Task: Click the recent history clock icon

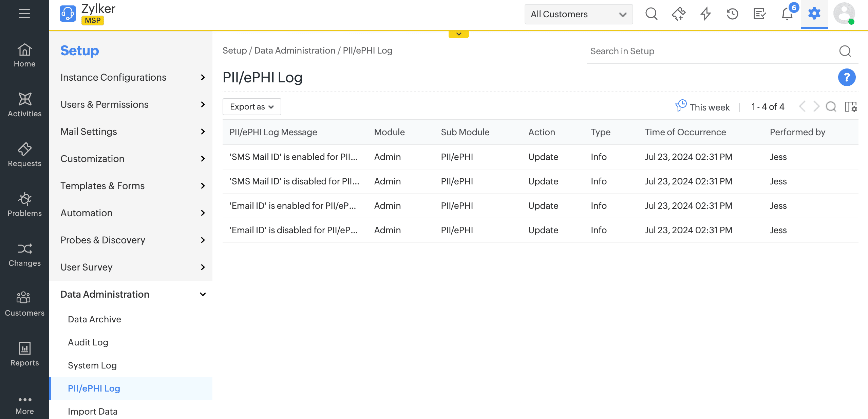Action: pos(732,14)
